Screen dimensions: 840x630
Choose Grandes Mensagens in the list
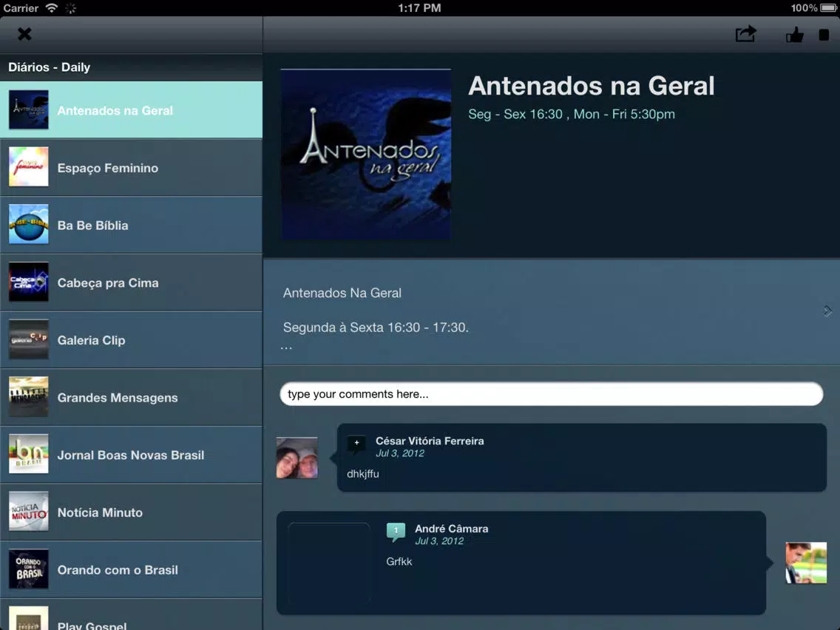(x=132, y=398)
